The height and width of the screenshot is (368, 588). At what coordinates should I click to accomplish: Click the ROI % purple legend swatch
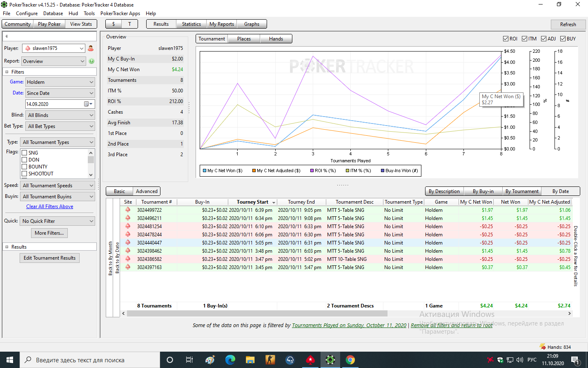click(x=312, y=171)
